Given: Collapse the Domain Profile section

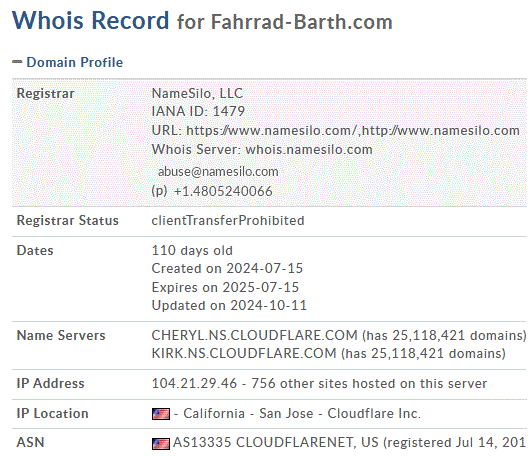Looking at the screenshot, I should tap(68, 62).
